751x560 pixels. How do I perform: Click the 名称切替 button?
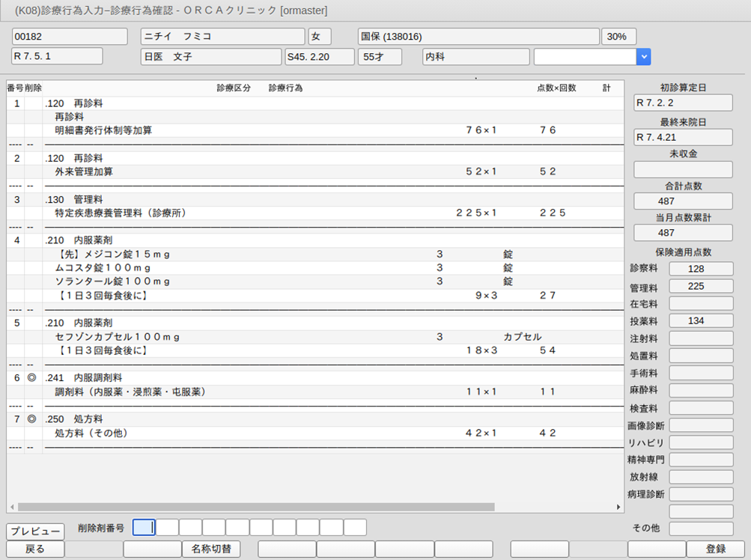(x=210, y=549)
